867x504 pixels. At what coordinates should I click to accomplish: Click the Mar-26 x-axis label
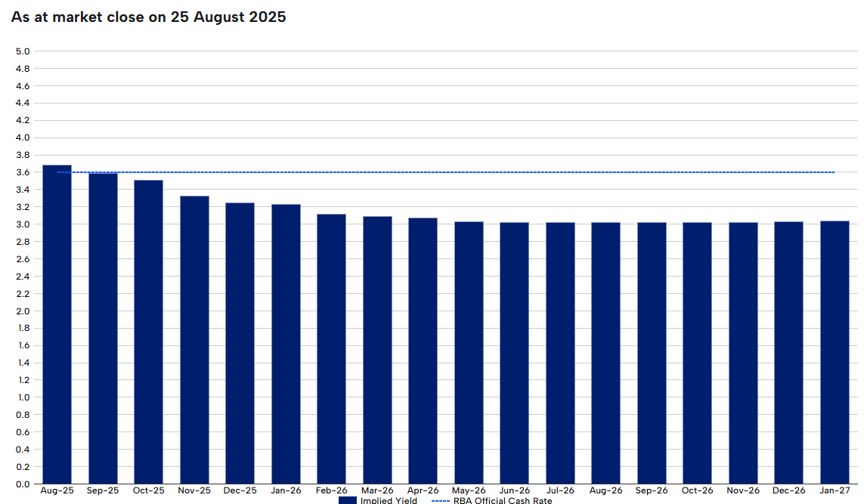coord(377,490)
